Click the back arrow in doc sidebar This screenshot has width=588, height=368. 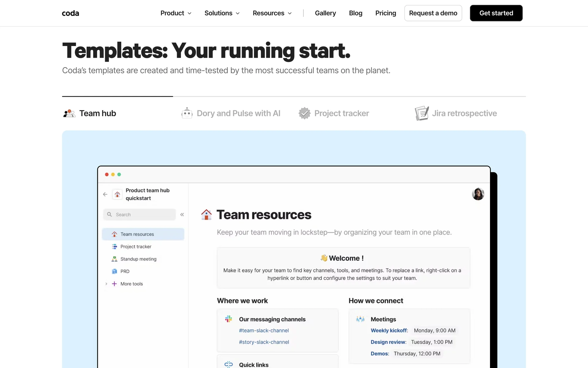click(x=105, y=194)
